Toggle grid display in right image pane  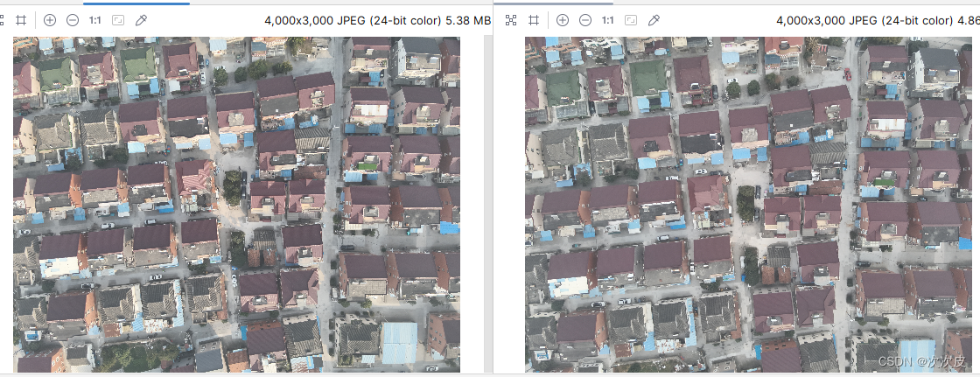(x=533, y=20)
